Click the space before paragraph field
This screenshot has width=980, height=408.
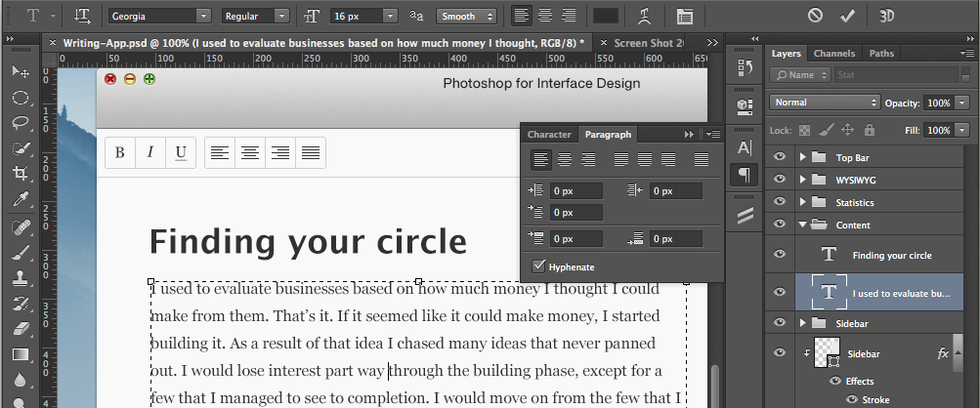[x=575, y=239]
